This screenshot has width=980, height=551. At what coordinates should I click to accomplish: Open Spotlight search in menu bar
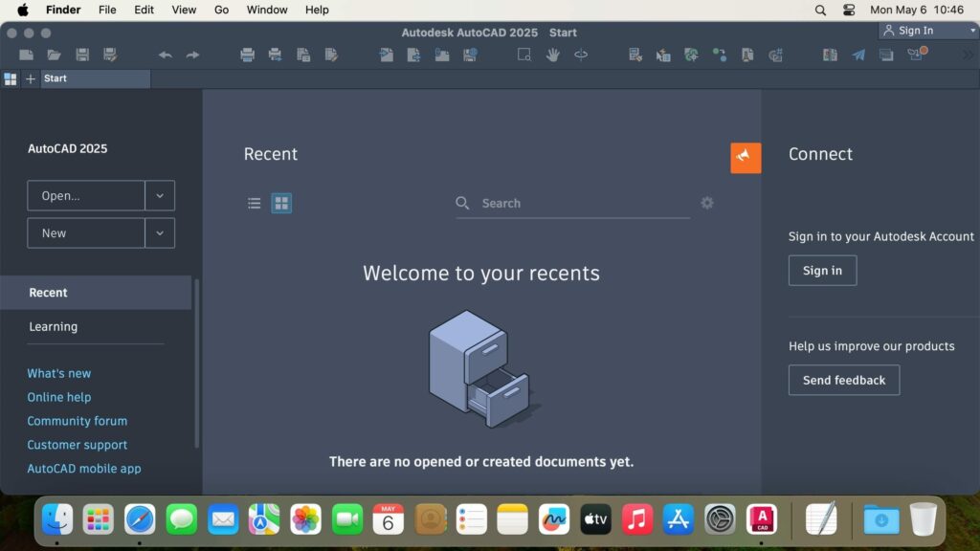click(820, 10)
